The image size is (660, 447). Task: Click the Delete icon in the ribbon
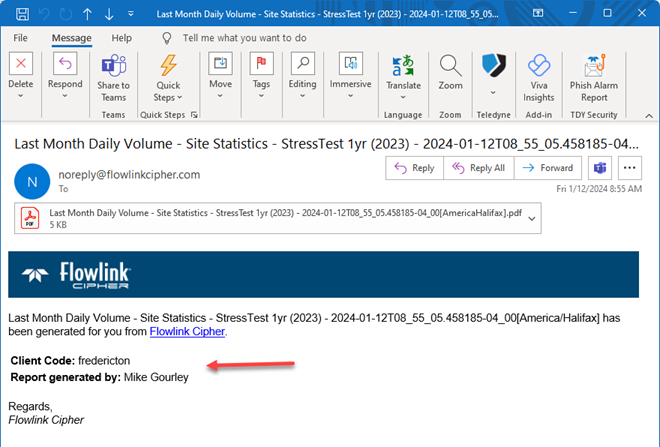(x=21, y=65)
